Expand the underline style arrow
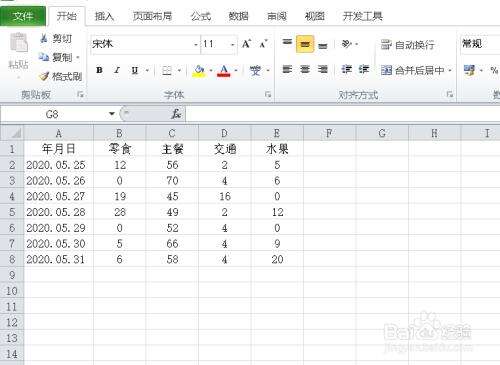The height and width of the screenshot is (365, 500). pyautogui.click(x=147, y=70)
